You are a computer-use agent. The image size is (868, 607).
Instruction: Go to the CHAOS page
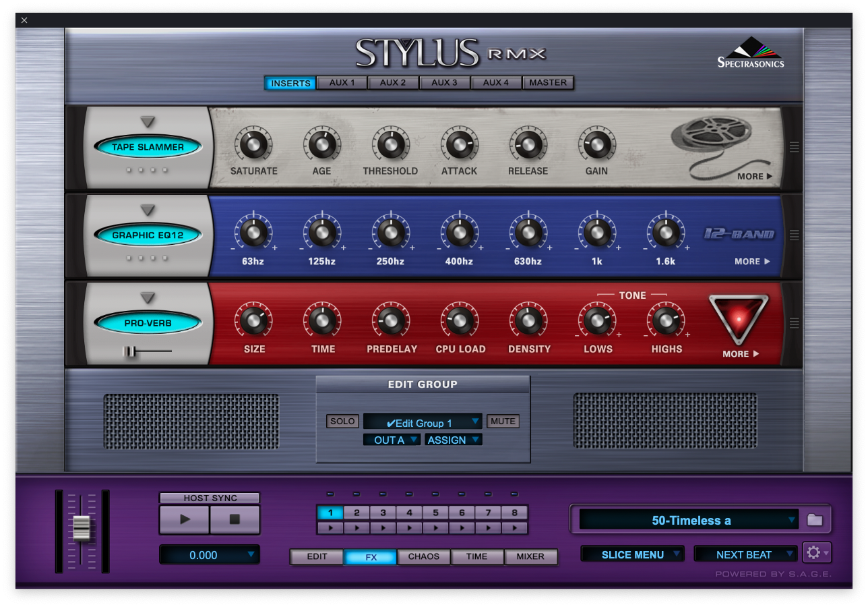point(424,556)
